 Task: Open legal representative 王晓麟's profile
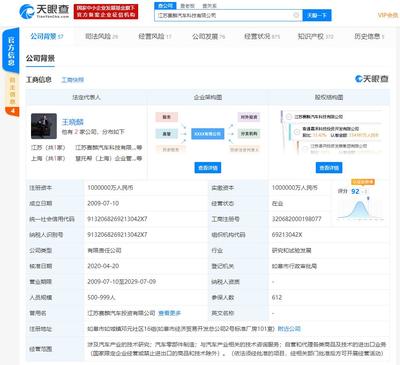73,122
